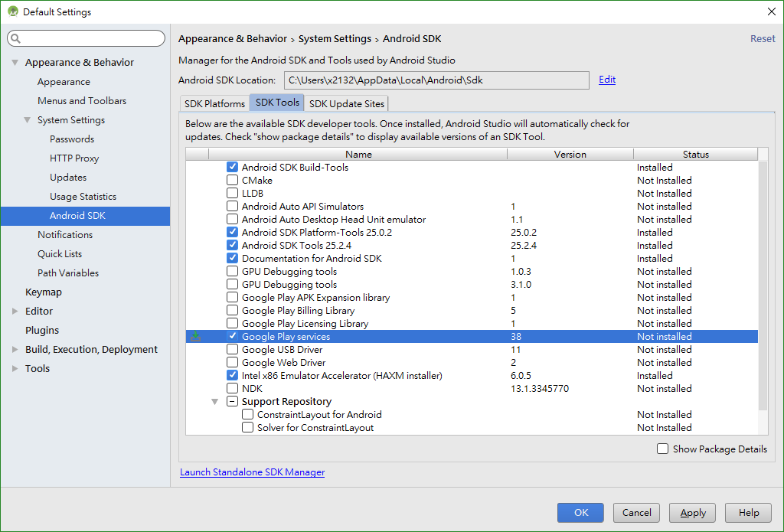Check Google USB Driver

tap(232, 349)
